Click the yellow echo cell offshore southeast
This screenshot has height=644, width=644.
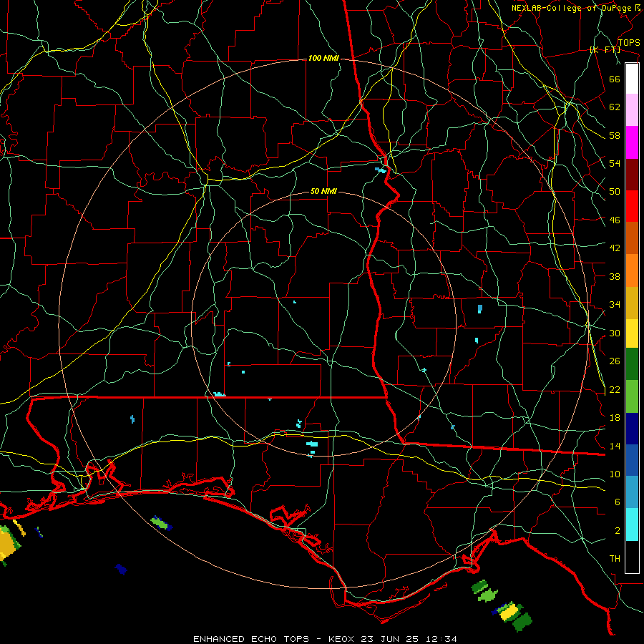coord(509,612)
